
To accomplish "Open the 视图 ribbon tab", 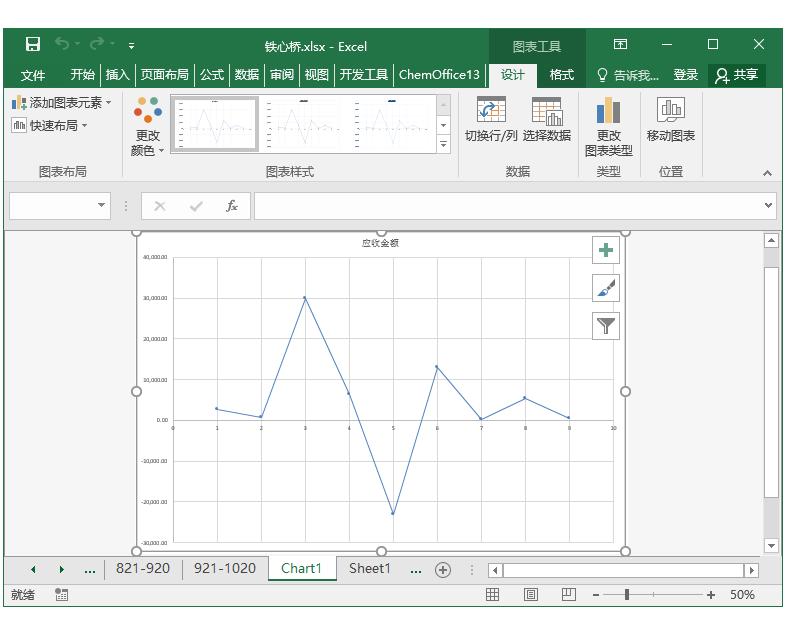I will tap(317, 75).
